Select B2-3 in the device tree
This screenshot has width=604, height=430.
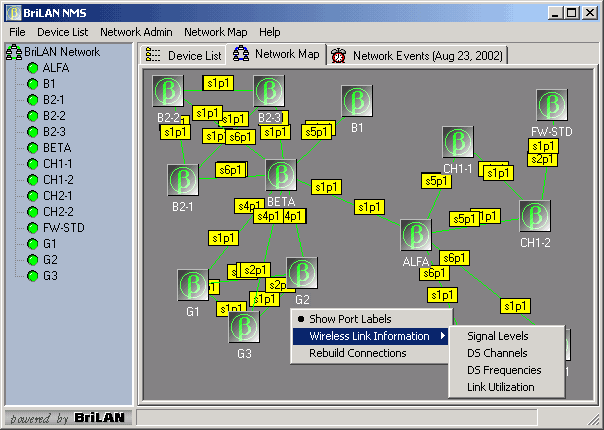click(x=54, y=132)
